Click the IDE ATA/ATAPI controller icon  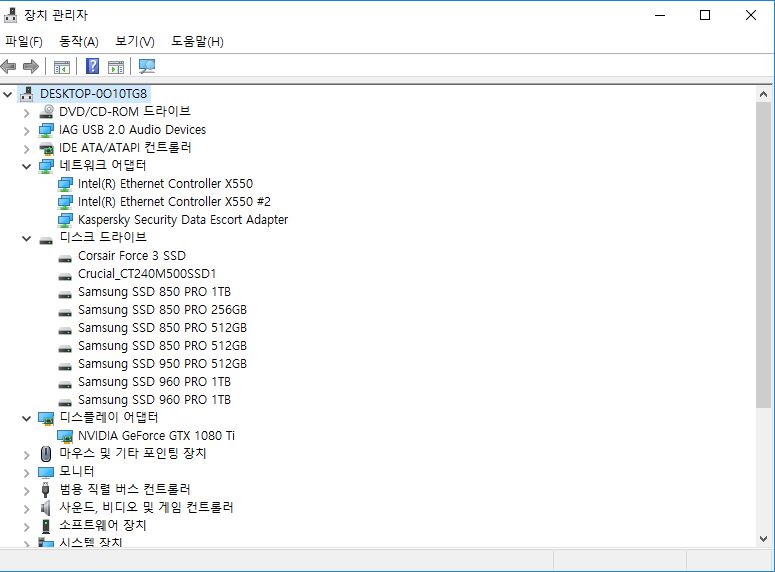tap(46, 148)
